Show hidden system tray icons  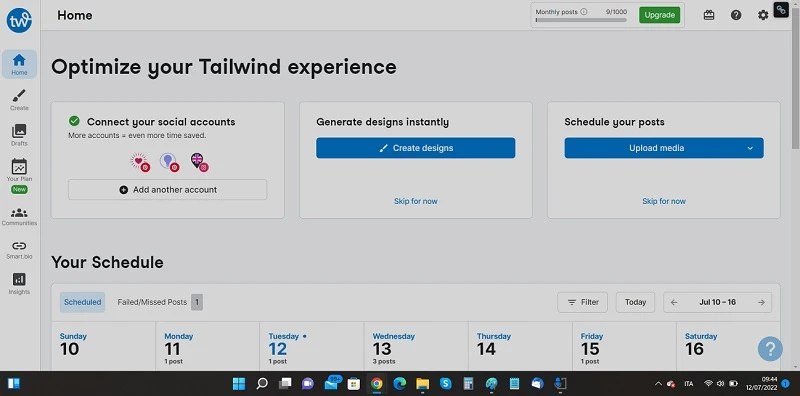(x=658, y=384)
